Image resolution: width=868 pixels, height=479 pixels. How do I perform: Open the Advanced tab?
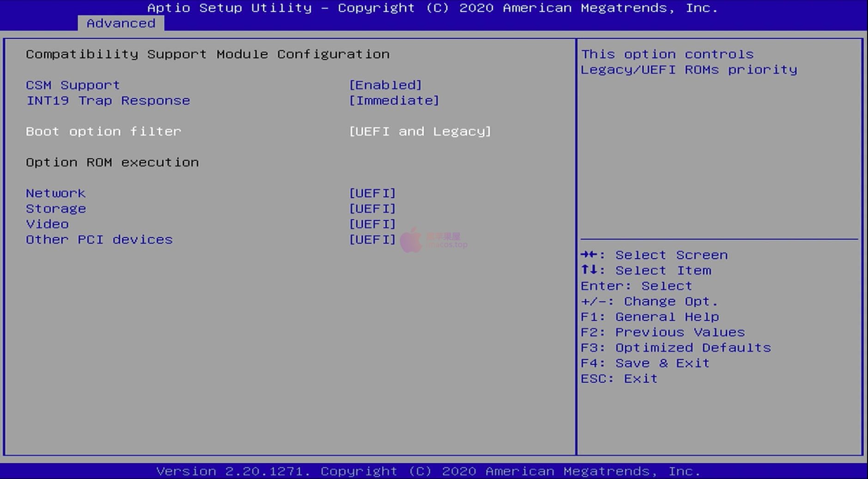[x=121, y=23]
